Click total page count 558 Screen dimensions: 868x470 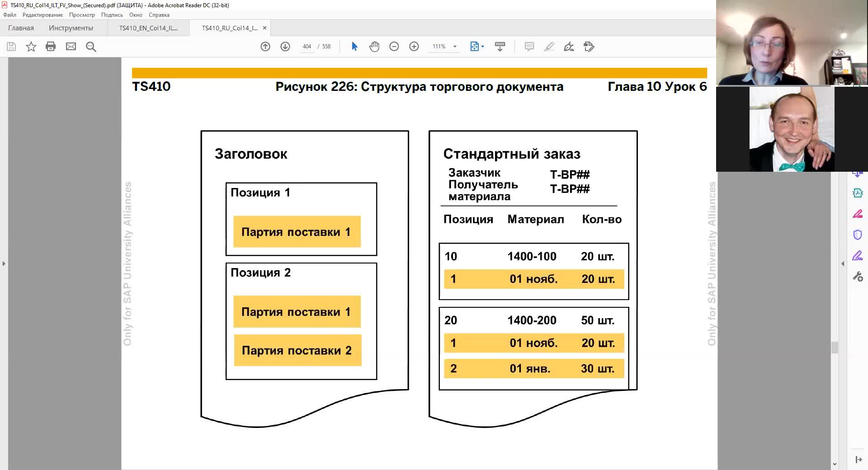(326, 47)
